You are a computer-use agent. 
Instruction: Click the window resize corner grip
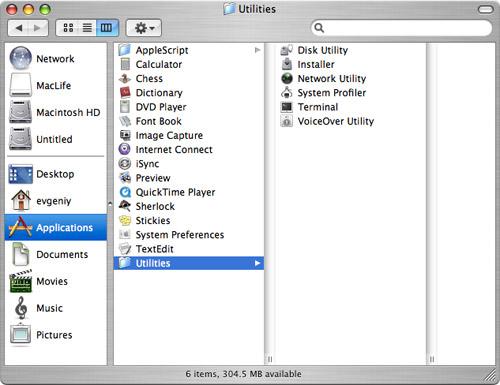(490, 376)
